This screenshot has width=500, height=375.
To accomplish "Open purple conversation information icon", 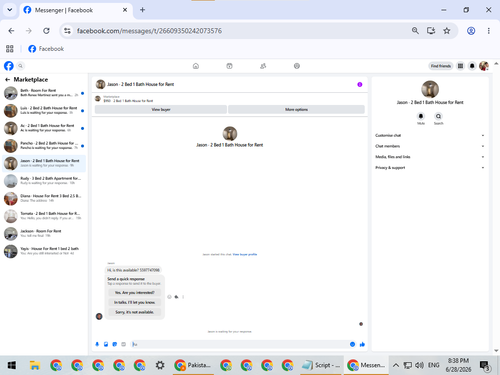I will [360, 84].
